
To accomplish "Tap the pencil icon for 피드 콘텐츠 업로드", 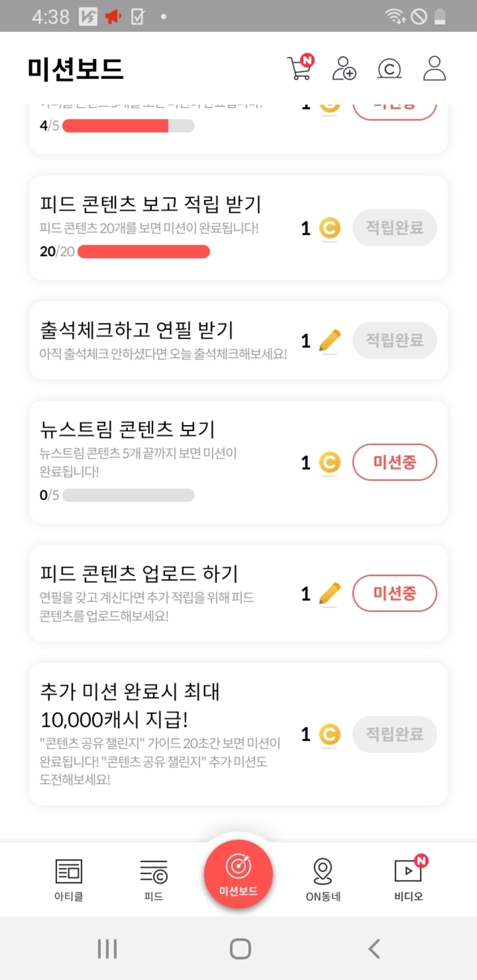I will [x=329, y=593].
